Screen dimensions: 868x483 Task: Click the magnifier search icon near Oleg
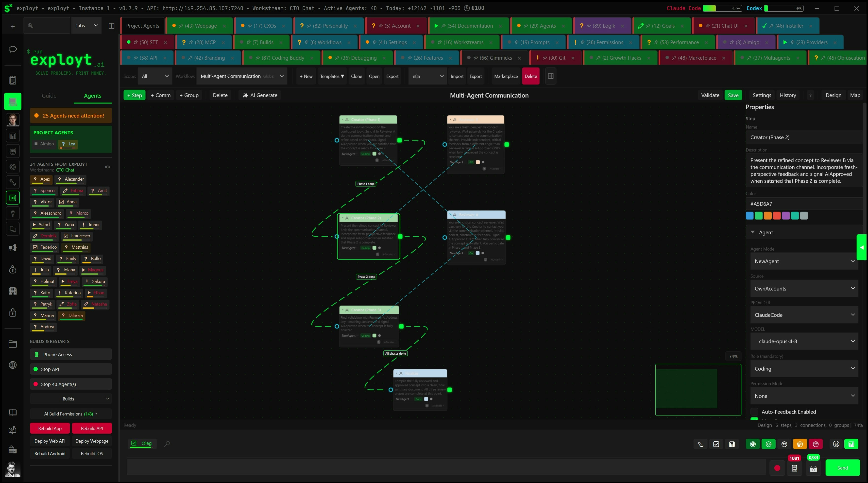point(167,444)
